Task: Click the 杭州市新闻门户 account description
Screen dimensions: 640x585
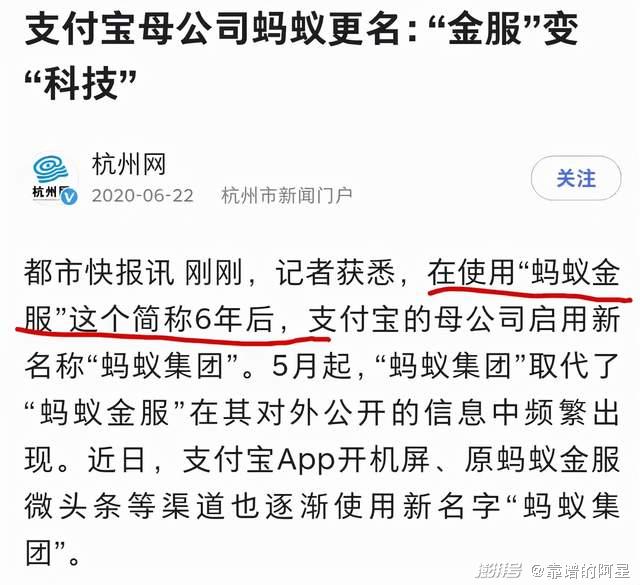Action: [x=287, y=196]
